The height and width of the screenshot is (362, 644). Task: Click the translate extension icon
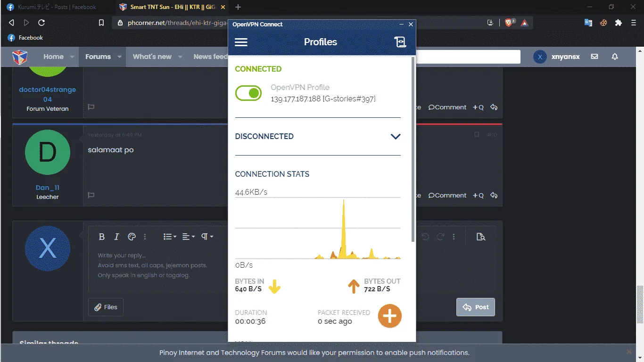588,22
